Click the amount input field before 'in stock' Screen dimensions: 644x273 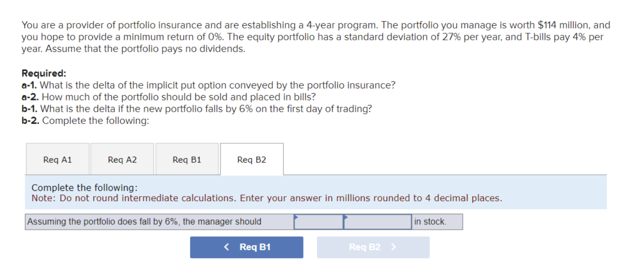click(378, 222)
